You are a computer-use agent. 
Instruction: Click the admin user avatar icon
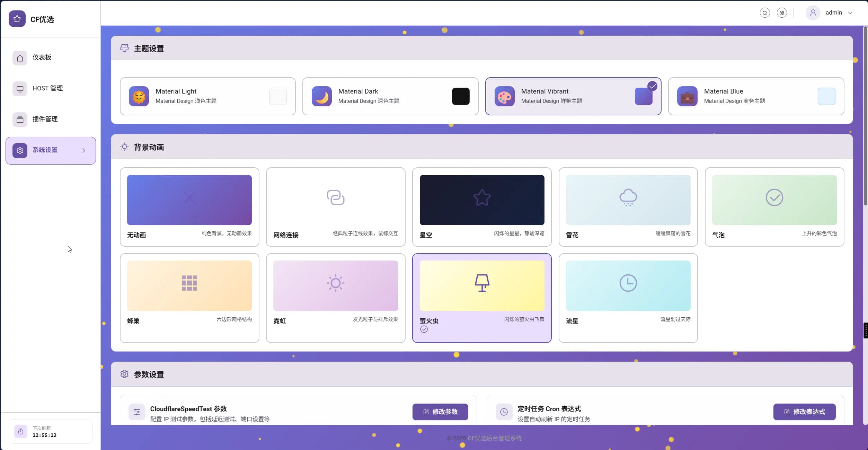pos(813,13)
